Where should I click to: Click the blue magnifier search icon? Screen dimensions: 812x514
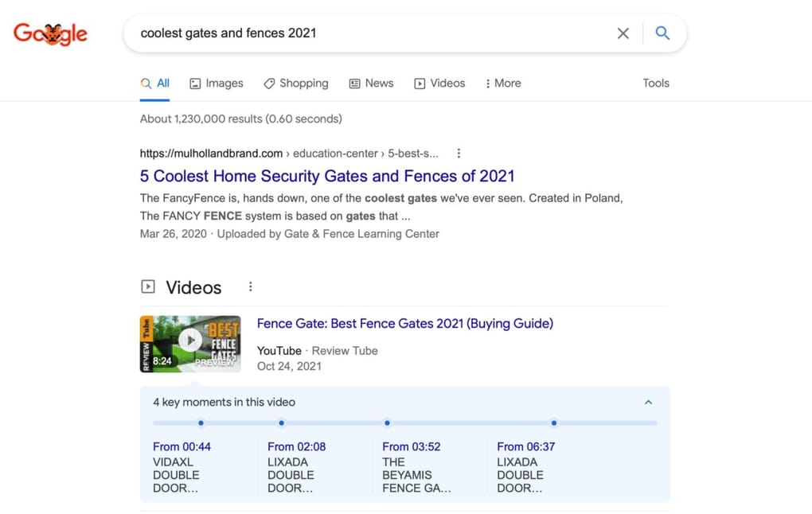click(x=662, y=33)
